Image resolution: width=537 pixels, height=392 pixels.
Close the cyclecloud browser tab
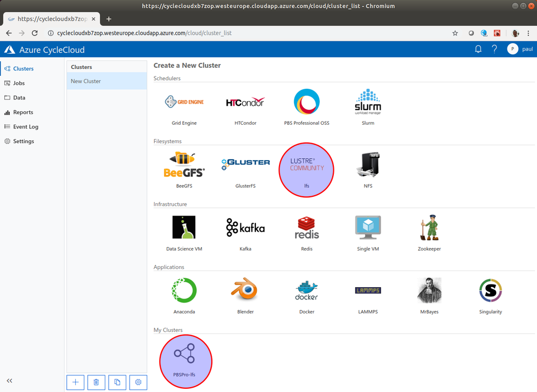[x=94, y=19]
